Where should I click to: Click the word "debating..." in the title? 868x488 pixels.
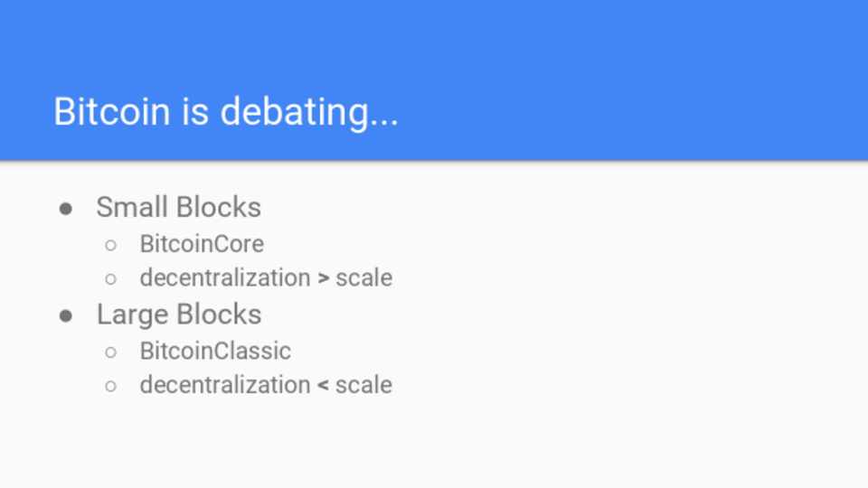coord(308,111)
